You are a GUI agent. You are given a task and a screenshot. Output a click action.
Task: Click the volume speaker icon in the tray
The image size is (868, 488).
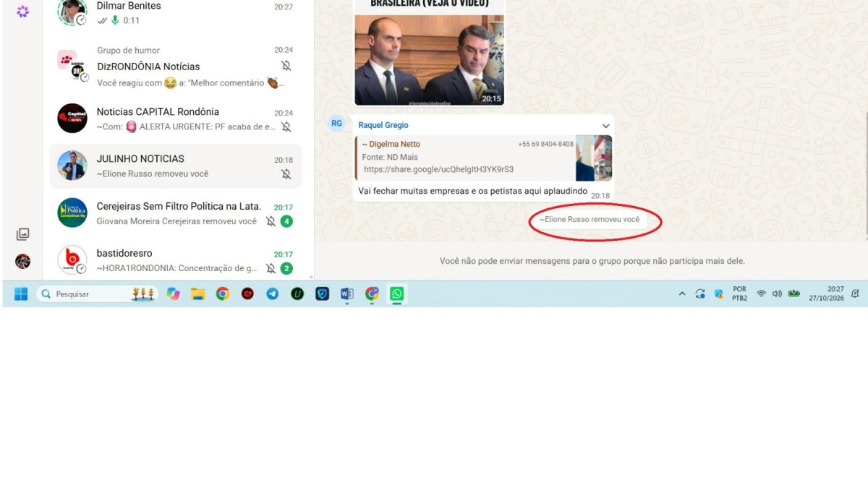tap(777, 294)
